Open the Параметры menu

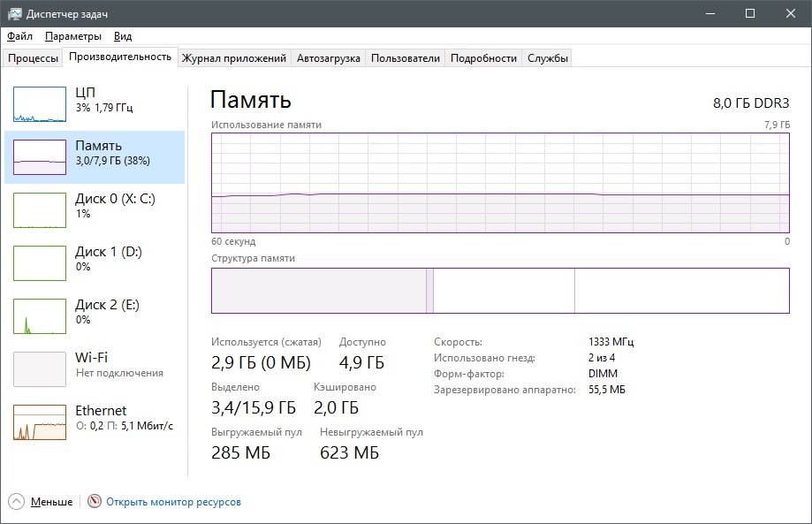(73, 36)
